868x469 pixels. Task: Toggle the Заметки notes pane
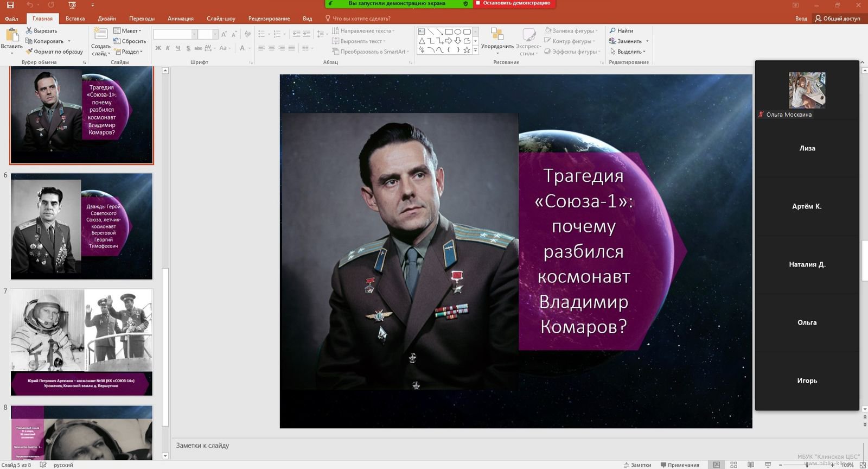[637, 465]
